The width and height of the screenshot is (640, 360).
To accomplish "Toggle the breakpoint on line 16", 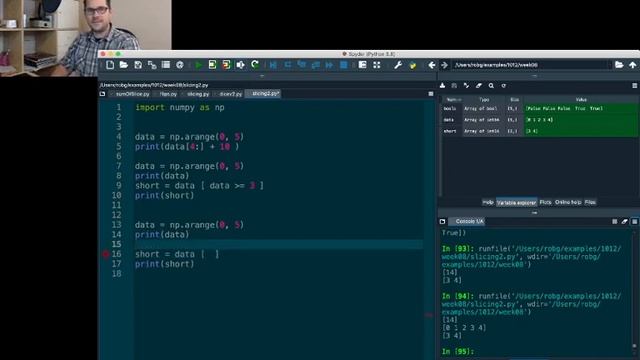I will pyautogui.click(x=106, y=254).
